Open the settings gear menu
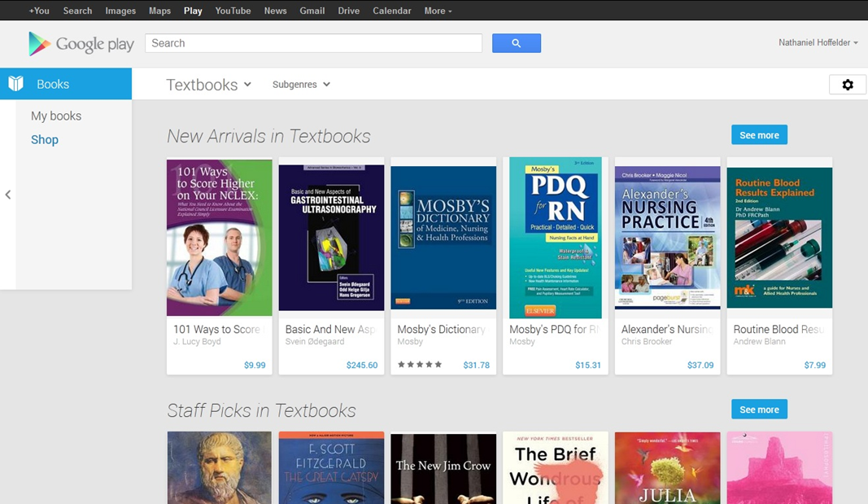868x504 pixels. pyautogui.click(x=847, y=85)
